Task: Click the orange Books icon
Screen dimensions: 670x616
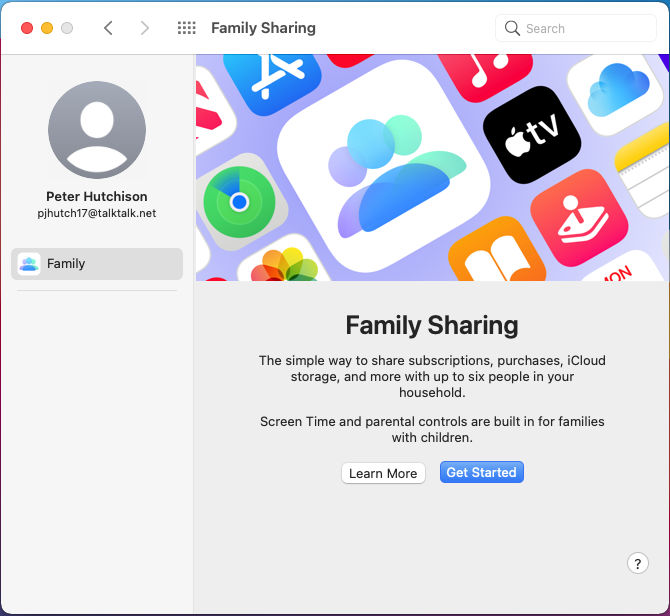Action: click(x=498, y=262)
